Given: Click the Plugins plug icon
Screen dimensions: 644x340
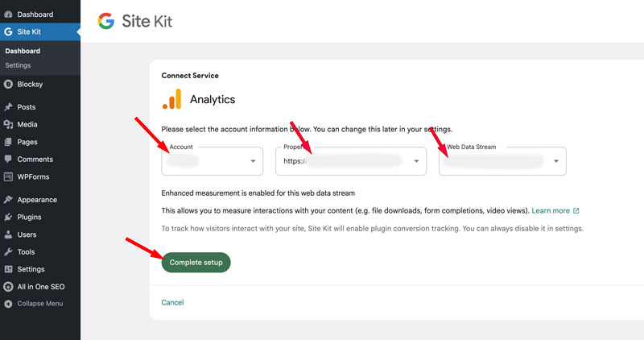Looking at the screenshot, I should (x=8, y=218).
